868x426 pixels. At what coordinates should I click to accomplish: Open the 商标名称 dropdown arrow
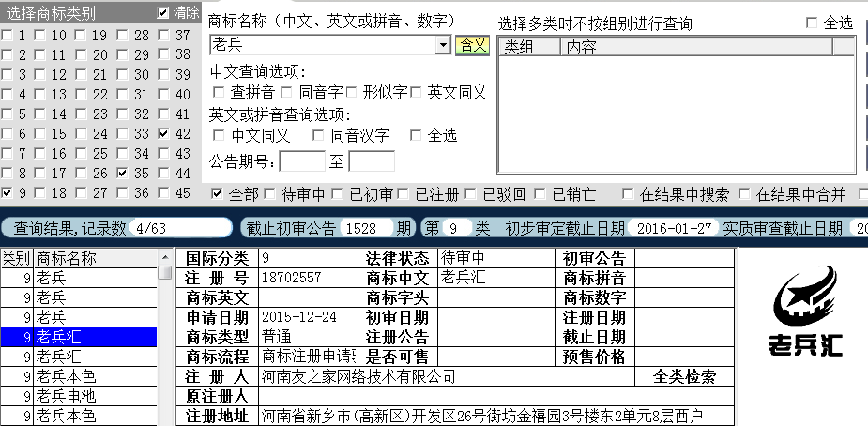[443, 45]
